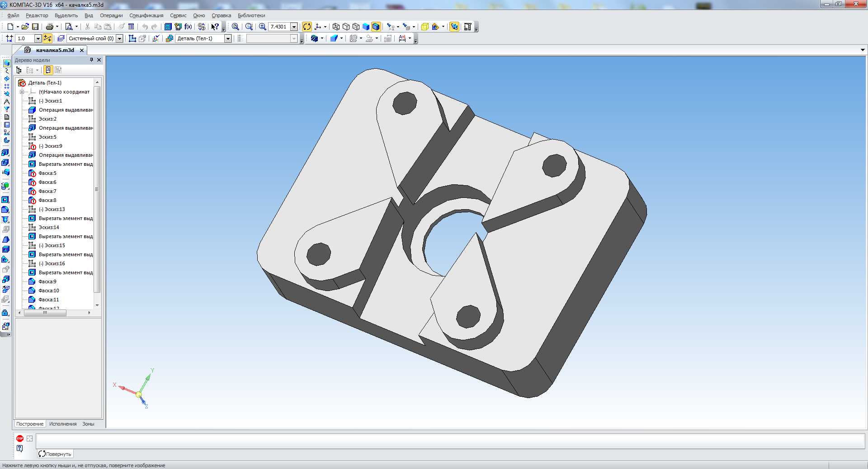Click the Sketch icon in current-state toolbar

[x=132, y=38]
